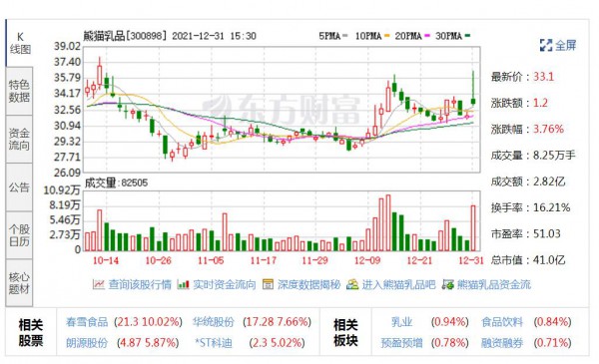
Task: Click the 成交额 value 2.82亿
Action: click(x=549, y=182)
